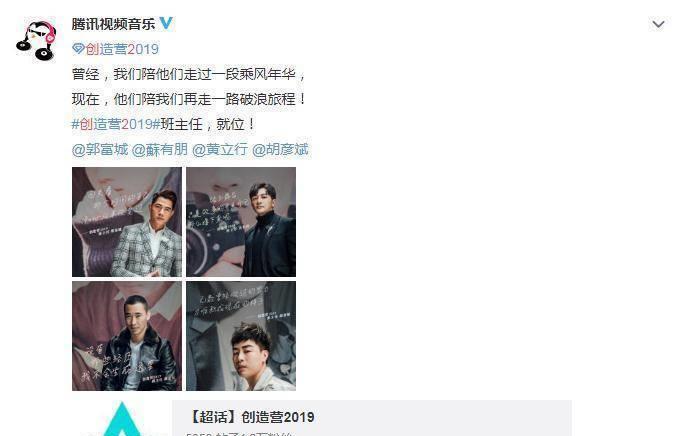The image size is (679, 436).
Task: Visit the @黄立行 mention
Action: tap(220, 149)
